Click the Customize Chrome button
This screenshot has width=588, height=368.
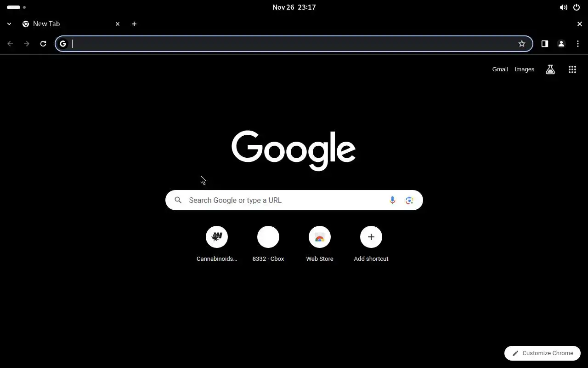coord(543,353)
